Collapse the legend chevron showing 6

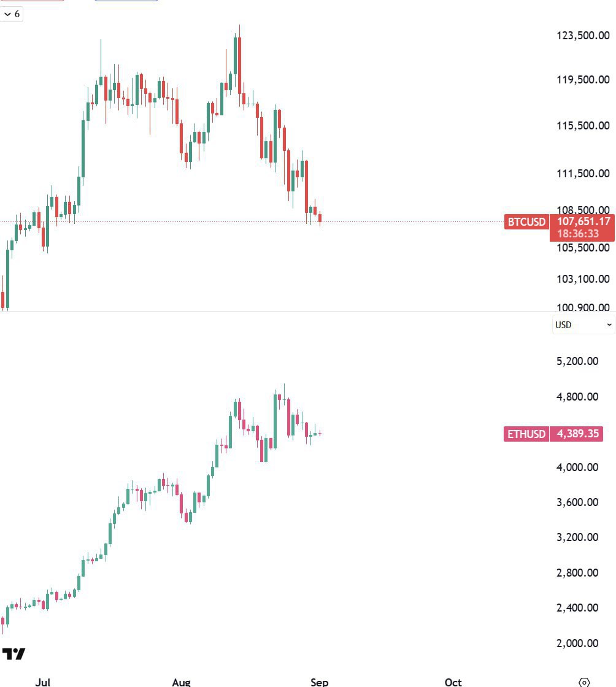(12, 14)
